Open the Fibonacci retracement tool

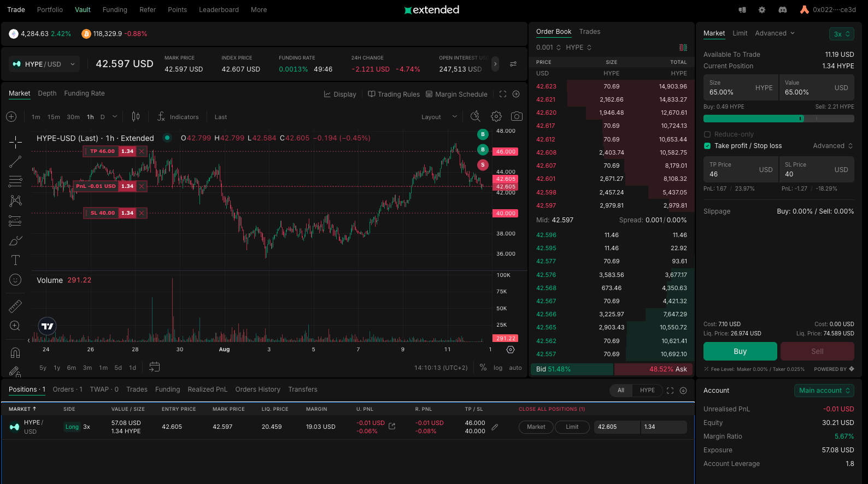(15, 181)
